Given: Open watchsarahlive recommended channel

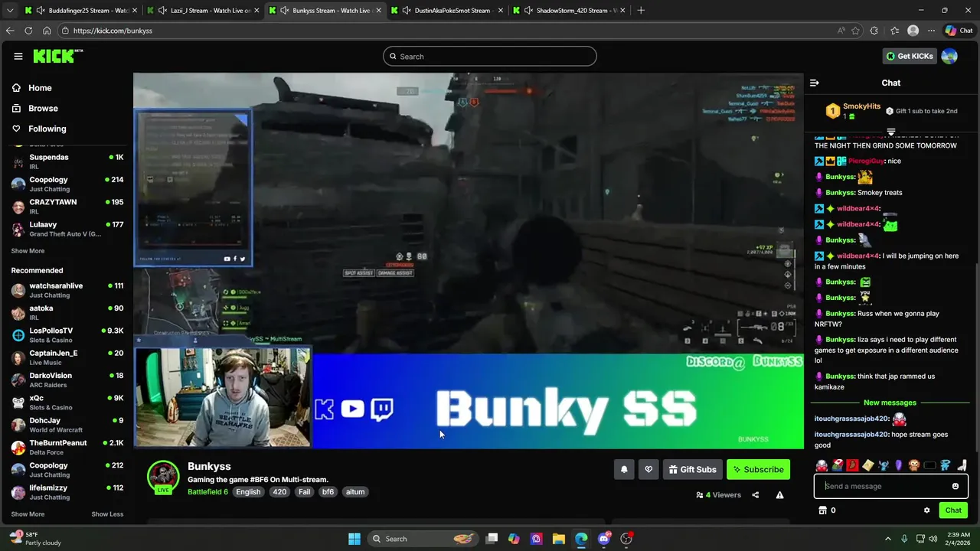Looking at the screenshot, I should 67,290.
